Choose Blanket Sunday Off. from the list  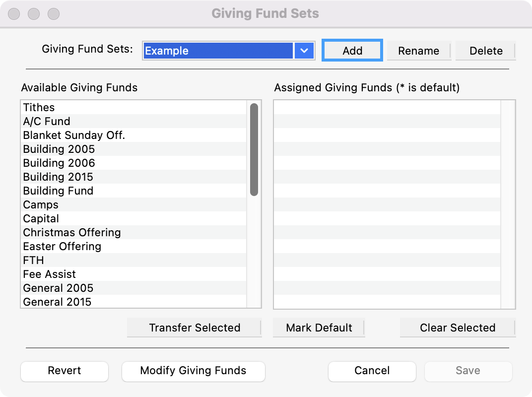coord(74,135)
